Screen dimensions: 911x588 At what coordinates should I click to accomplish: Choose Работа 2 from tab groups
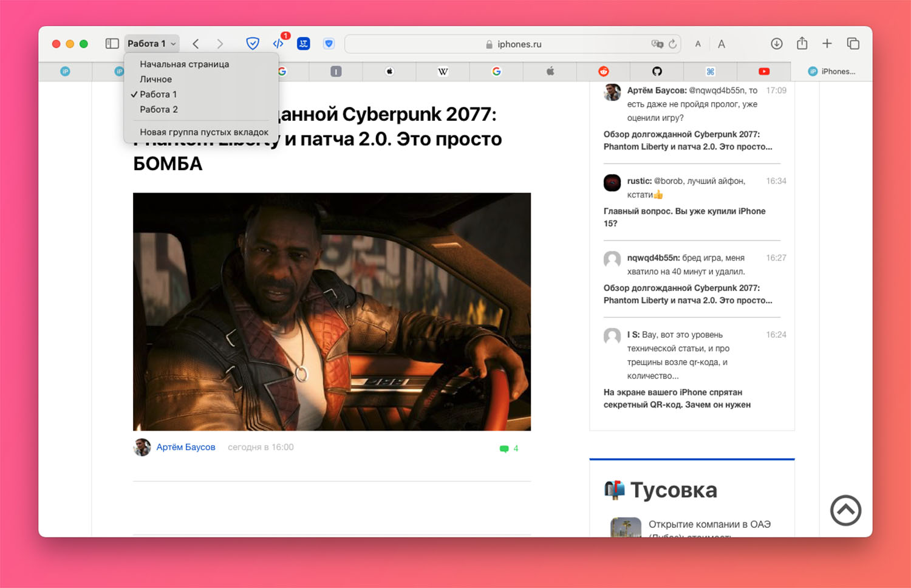tap(159, 109)
